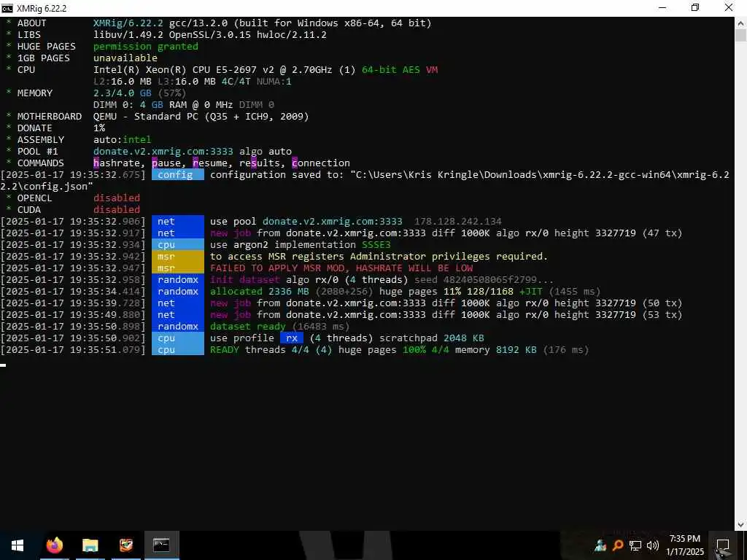Click the '(53 tx)' job entry

pyautogui.click(x=662, y=315)
